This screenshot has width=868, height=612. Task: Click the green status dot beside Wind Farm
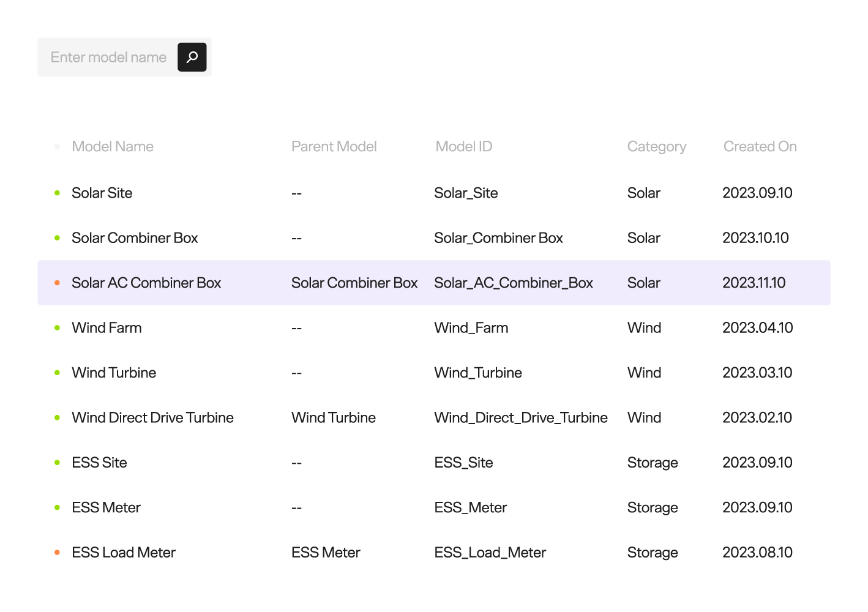point(57,327)
